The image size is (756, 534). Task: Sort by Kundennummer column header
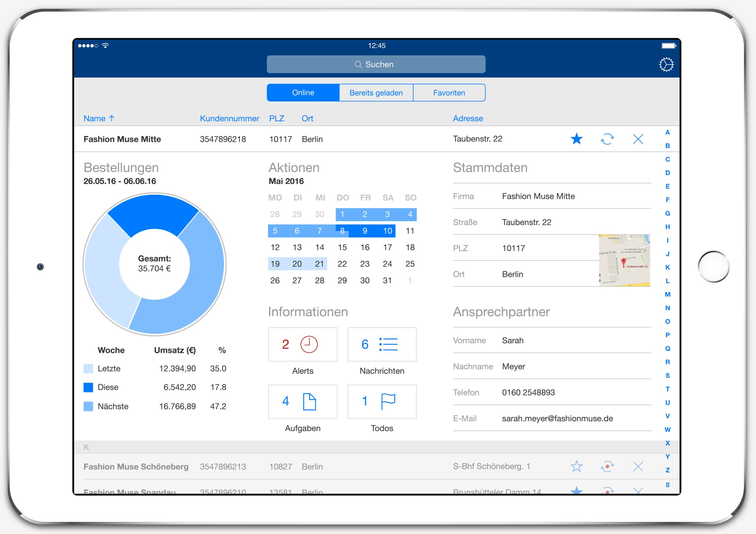[229, 118]
